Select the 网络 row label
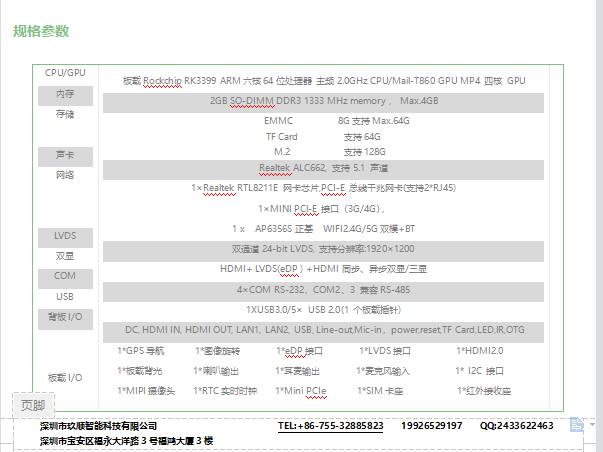 point(65,175)
